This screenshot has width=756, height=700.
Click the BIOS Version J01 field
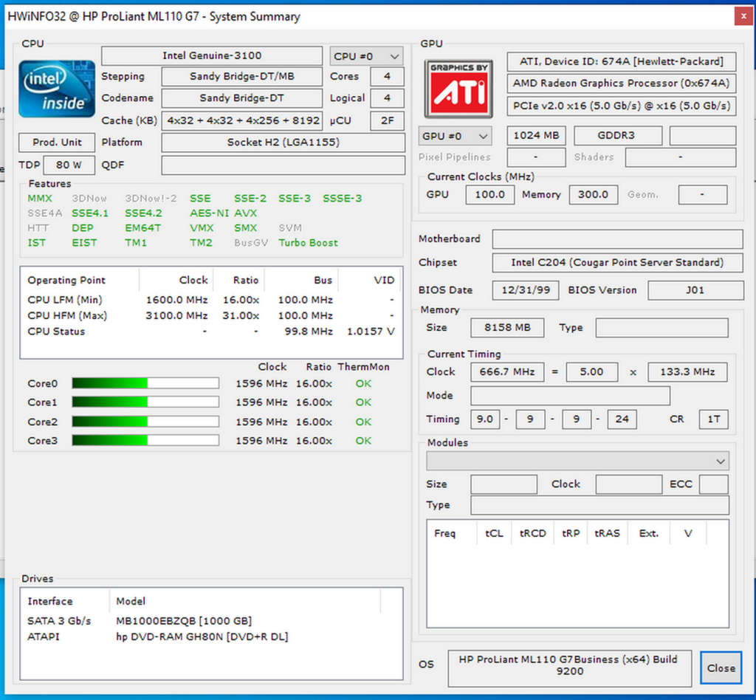(x=695, y=289)
